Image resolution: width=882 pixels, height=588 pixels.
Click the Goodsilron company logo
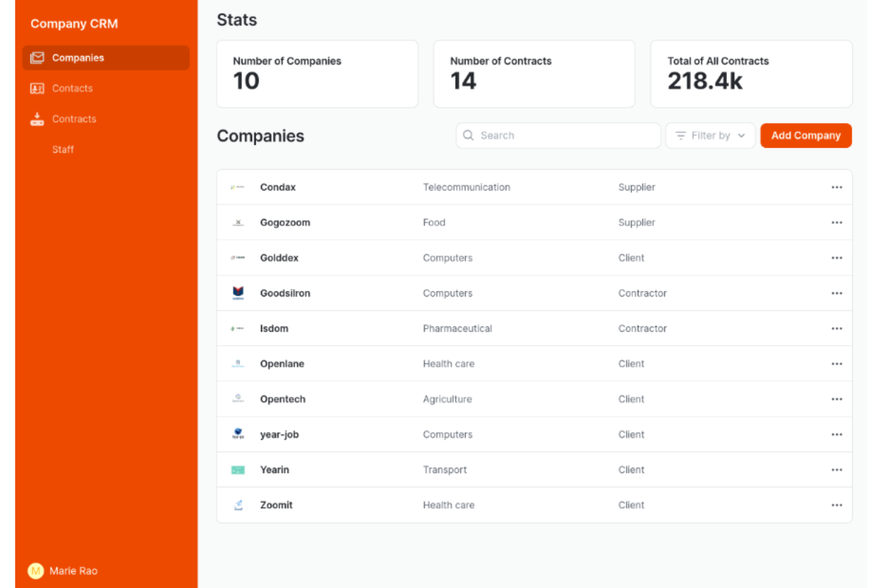click(238, 293)
